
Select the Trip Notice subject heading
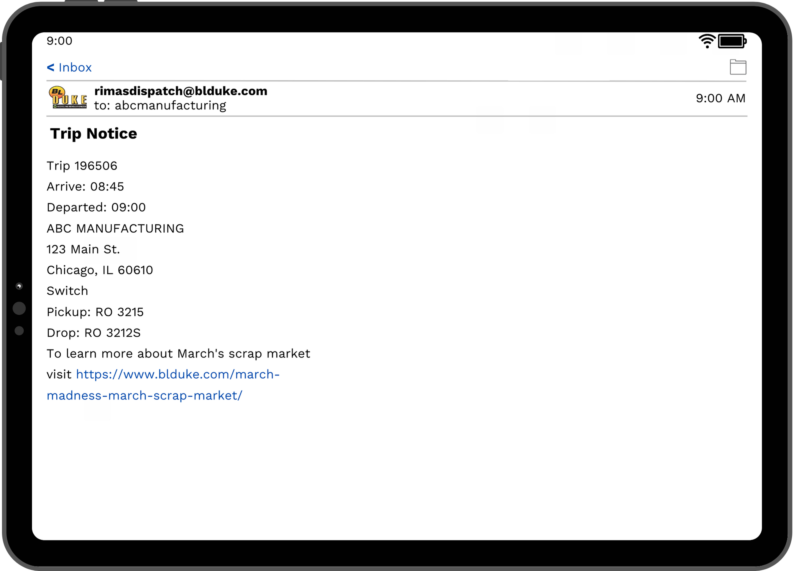pos(93,134)
